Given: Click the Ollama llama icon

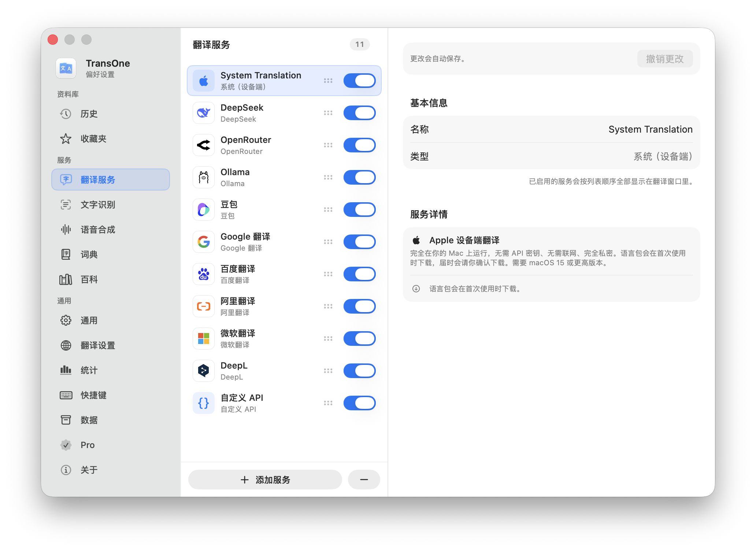Looking at the screenshot, I should (x=204, y=177).
